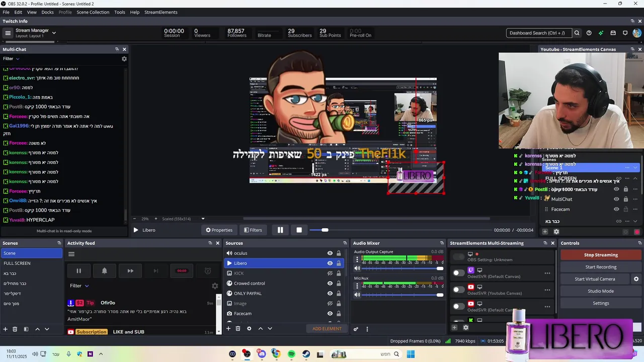Enter Studio Mode
The image size is (644, 362).
pos(601,291)
